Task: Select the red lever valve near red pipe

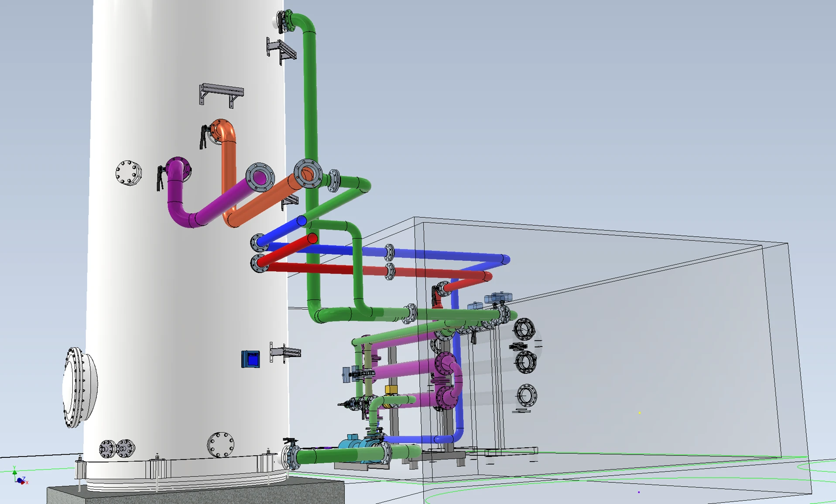Action: [437, 296]
